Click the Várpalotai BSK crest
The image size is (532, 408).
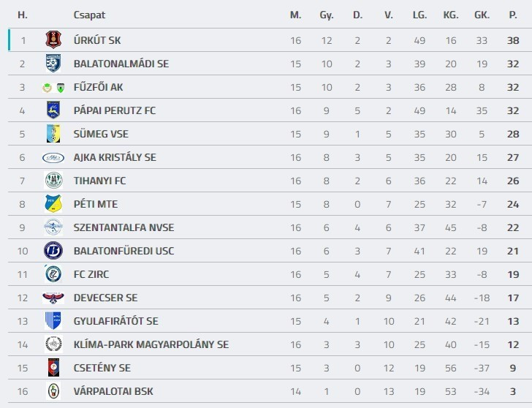tap(53, 391)
